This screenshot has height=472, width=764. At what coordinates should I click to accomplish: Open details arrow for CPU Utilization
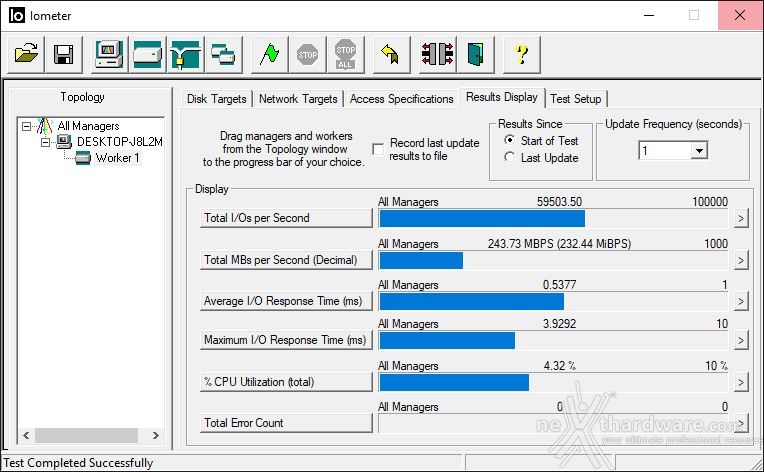(741, 382)
